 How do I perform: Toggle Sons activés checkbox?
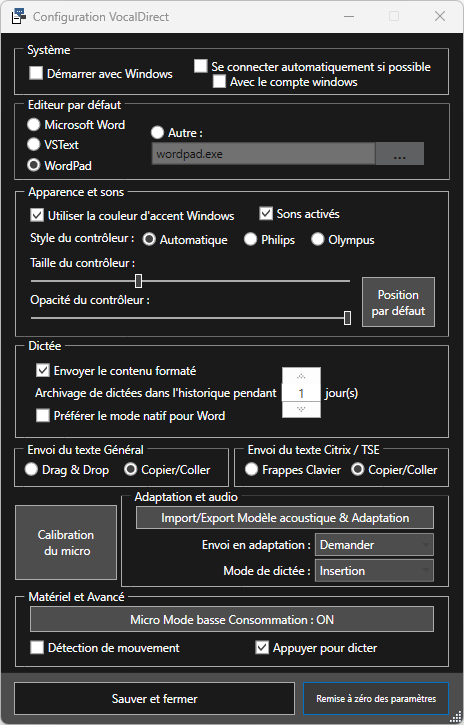click(266, 214)
